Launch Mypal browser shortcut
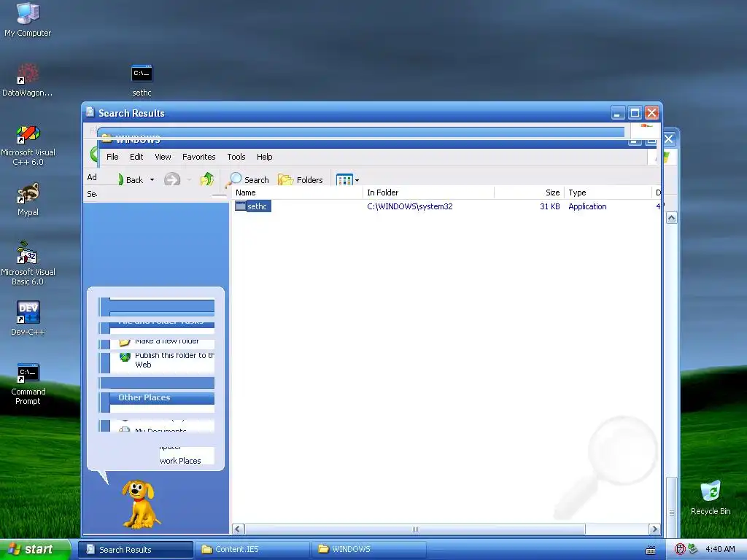This screenshot has height=560, width=747. click(28, 200)
